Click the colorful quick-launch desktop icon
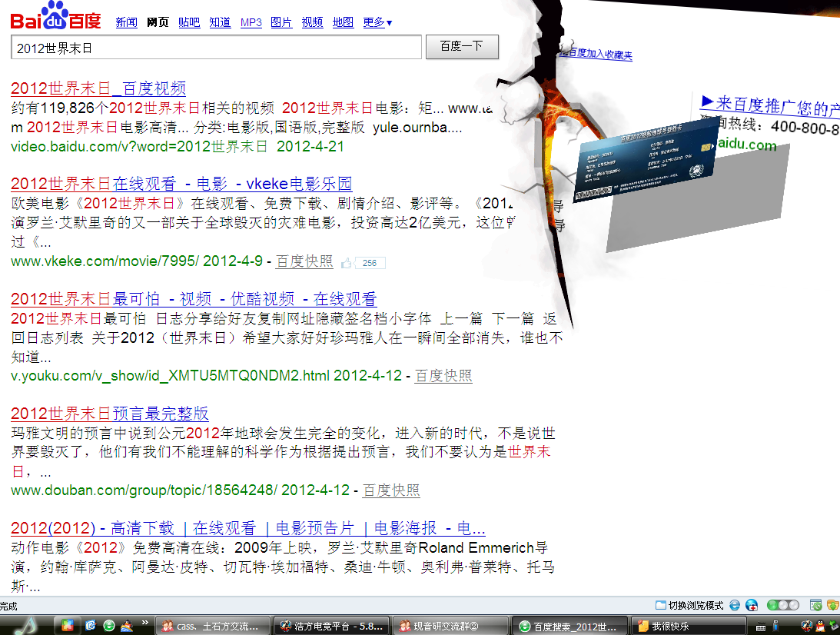Screen dimensions: 840x635 pos(67,625)
